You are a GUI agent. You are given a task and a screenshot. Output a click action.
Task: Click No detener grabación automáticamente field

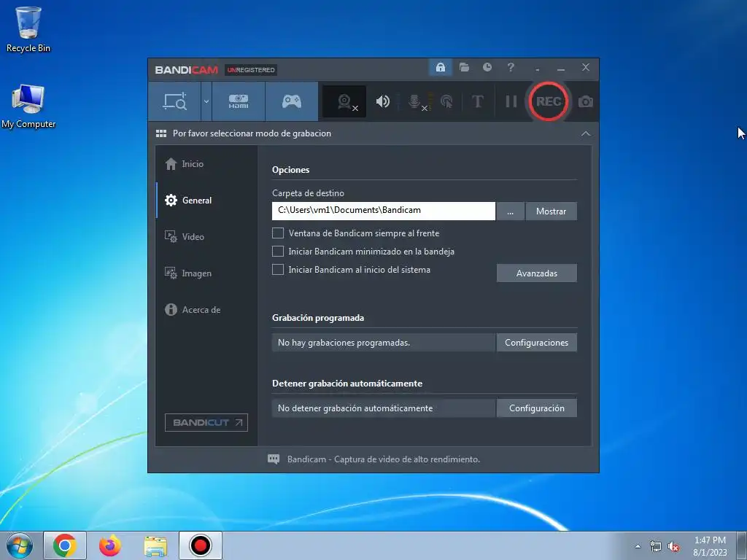tap(384, 408)
